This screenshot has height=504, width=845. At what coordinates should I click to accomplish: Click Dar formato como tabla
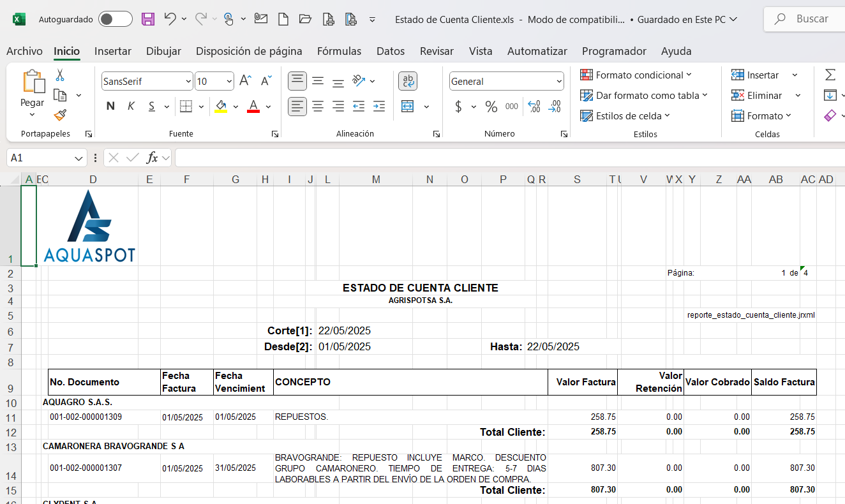point(643,96)
